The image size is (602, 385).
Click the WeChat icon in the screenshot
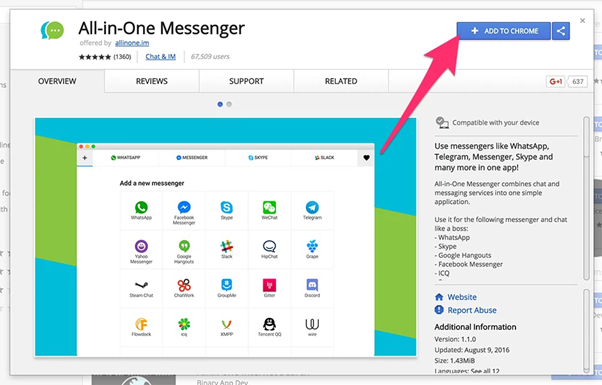pos(270,207)
